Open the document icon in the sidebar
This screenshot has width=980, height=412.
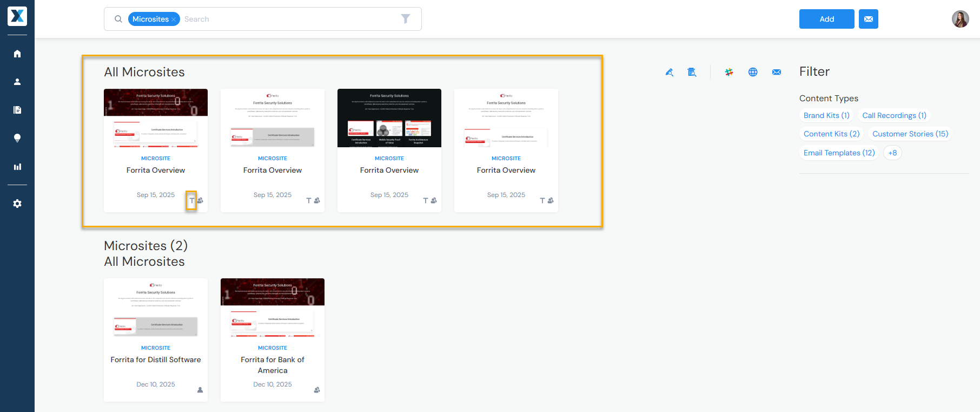point(17,110)
